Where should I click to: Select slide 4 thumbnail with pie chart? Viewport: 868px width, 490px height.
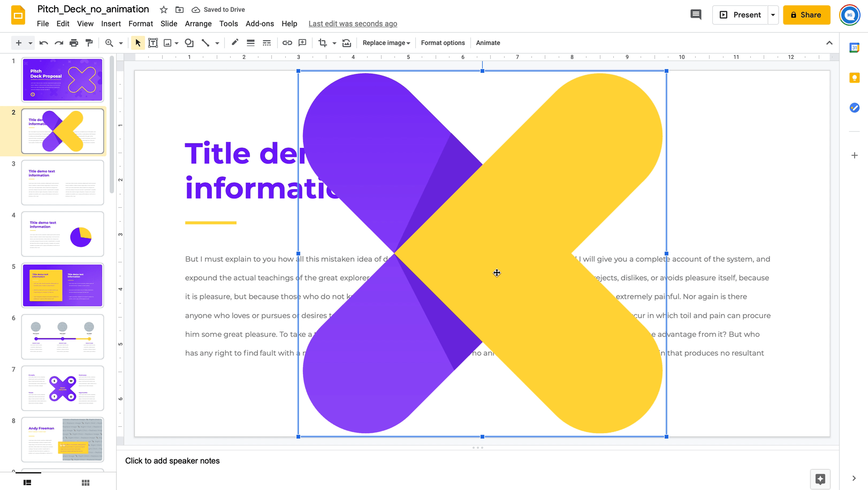pos(63,234)
